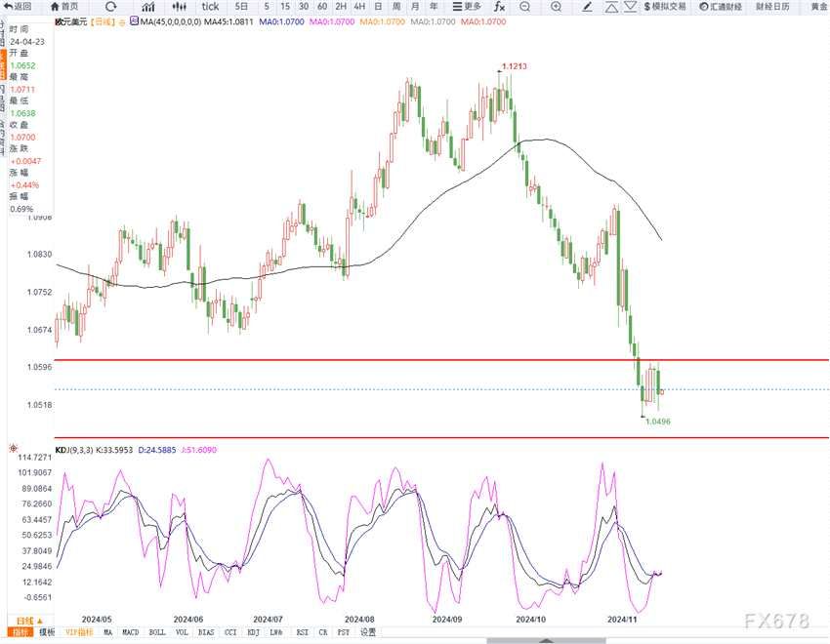Select the MACD indicator tab

click(x=130, y=632)
